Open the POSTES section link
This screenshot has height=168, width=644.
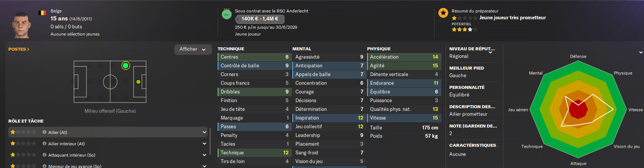tap(19, 49)
